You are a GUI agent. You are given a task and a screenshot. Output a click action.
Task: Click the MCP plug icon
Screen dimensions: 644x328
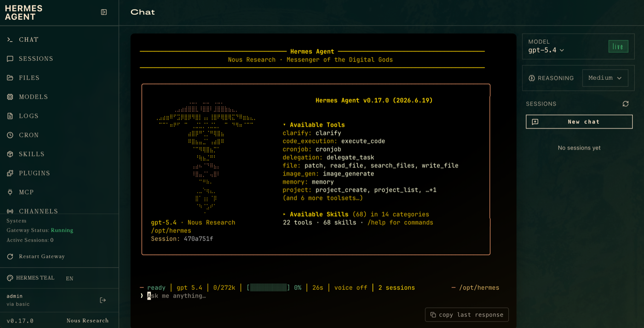tap(10, 193)
